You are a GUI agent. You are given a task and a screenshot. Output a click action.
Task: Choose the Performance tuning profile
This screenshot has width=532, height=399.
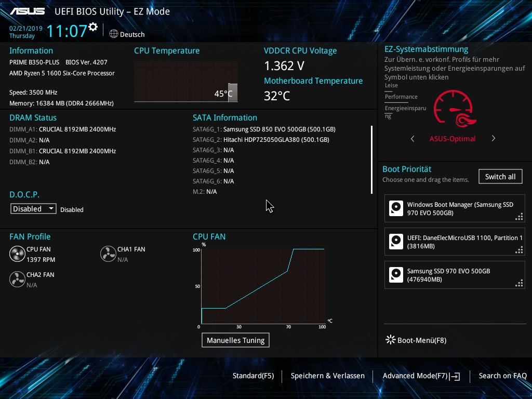tap(401, 97)
